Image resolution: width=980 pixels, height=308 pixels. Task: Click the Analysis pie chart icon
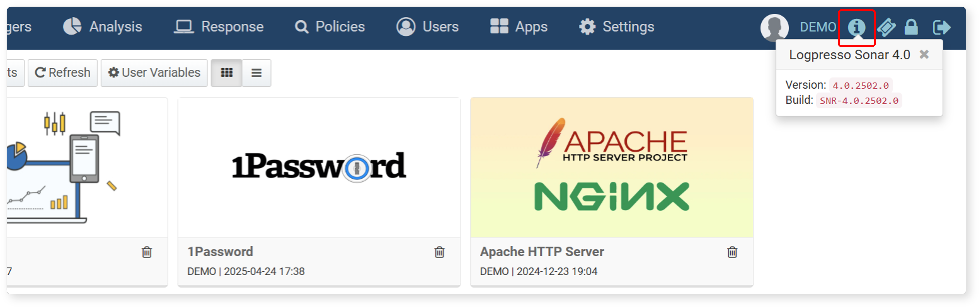(x=72, y=27)
